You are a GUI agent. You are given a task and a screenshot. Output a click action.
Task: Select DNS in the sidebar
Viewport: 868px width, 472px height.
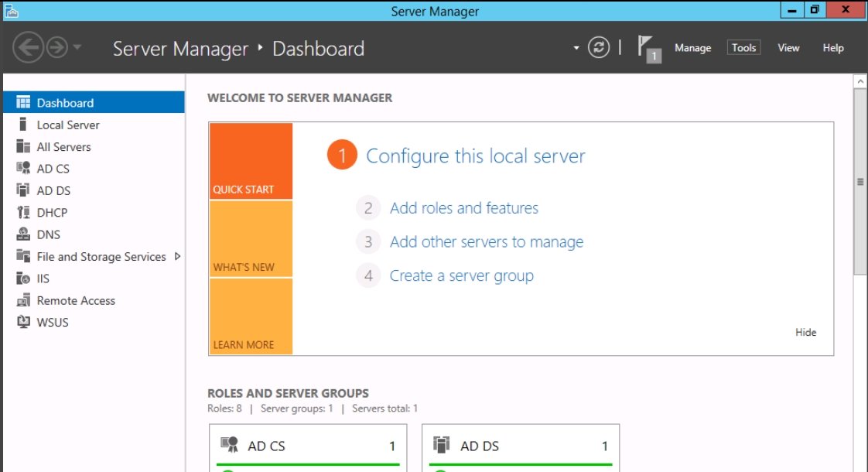point(94,234)
